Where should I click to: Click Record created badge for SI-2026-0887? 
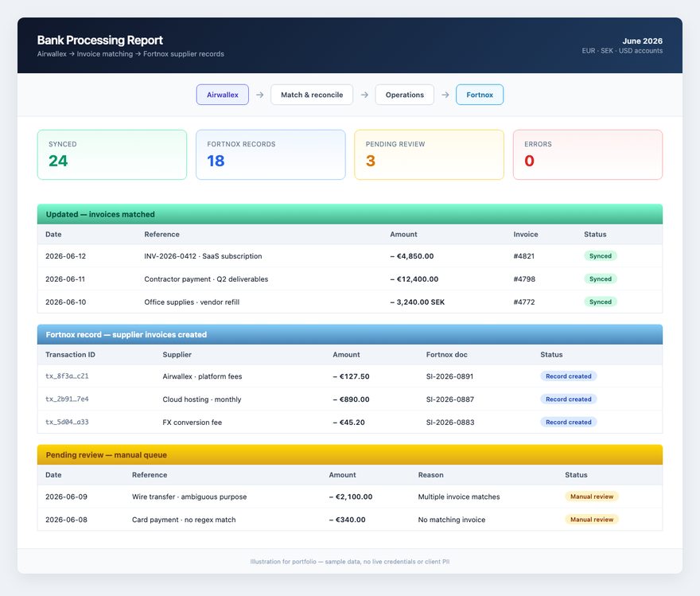tap(568, 399)
